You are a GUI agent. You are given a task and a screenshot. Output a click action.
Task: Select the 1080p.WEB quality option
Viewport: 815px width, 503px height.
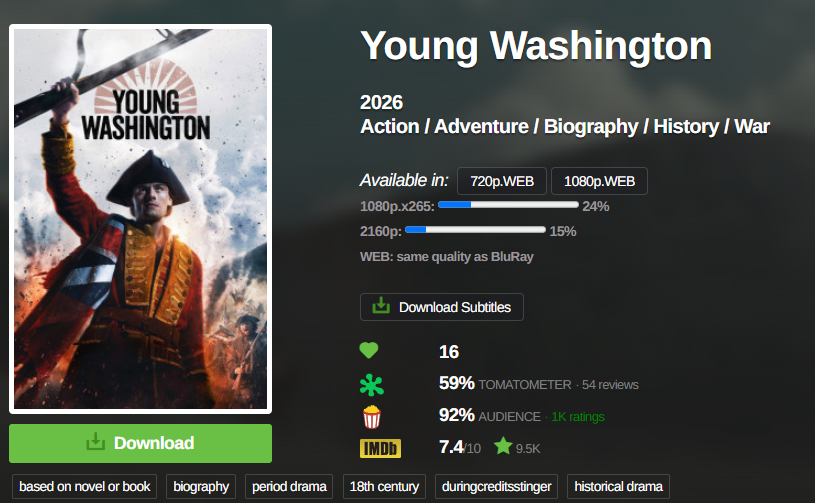click(x=599, y=181)
